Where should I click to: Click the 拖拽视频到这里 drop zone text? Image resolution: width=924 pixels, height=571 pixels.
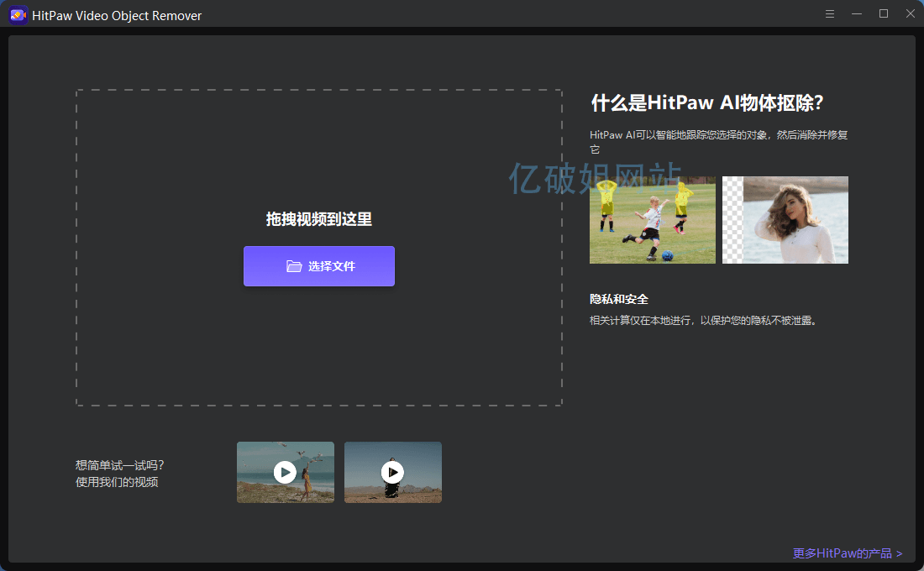pos(318,219)
